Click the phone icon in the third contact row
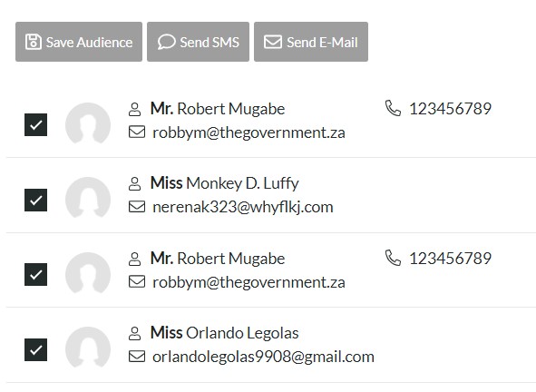The width and height of the screenshot is (536, 392). (x=393, y=258)
